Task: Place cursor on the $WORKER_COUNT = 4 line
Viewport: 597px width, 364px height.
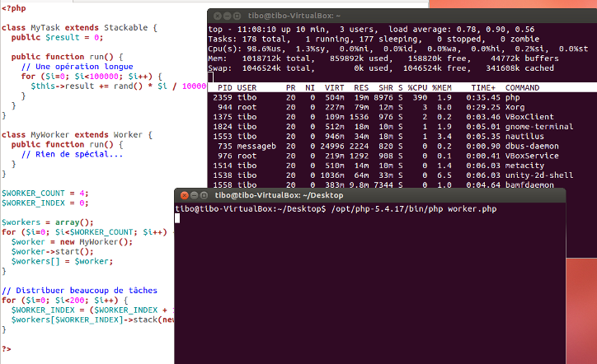Action: (x=45, y=194)
